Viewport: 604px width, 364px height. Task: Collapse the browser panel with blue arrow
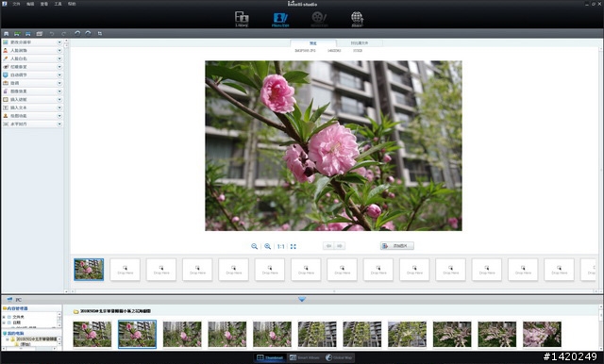point(302,299)
